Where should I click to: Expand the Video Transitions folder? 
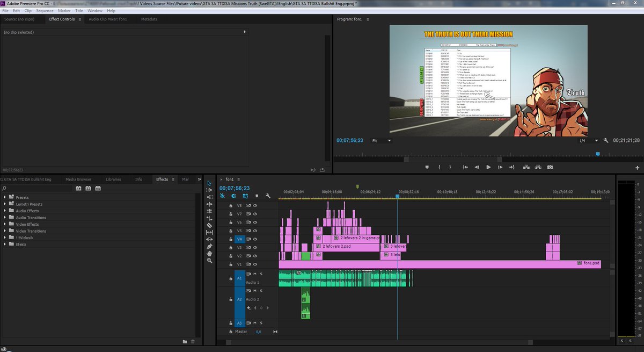tap(5, 231)
